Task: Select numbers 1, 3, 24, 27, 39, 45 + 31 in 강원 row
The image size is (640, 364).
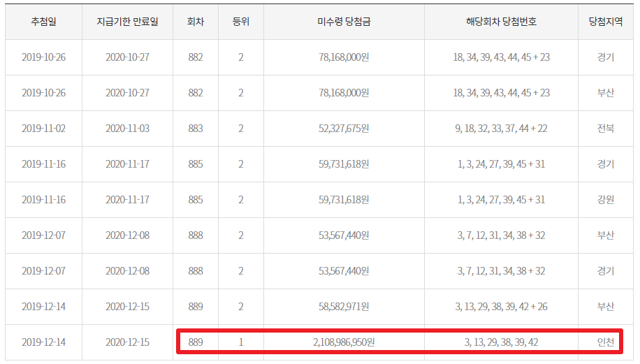Action: [x=501, y=200]
